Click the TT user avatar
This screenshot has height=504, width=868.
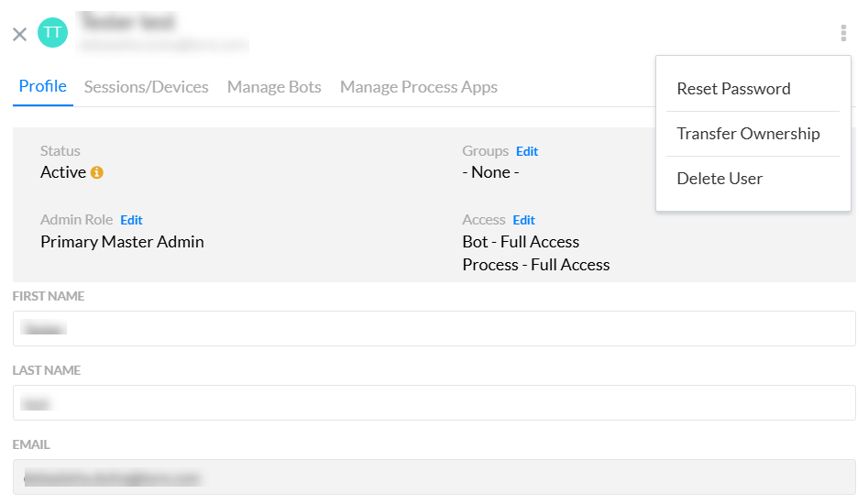point(52,33)
